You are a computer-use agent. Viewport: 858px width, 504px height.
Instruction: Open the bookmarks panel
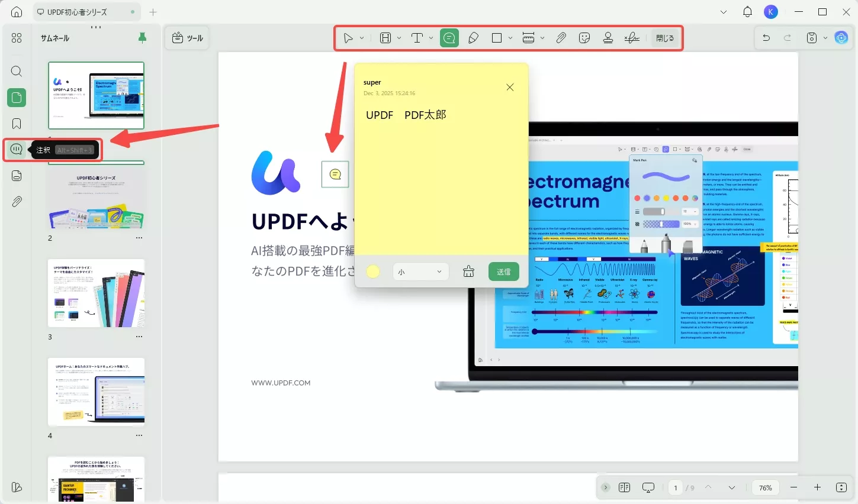tap(17, 124)
